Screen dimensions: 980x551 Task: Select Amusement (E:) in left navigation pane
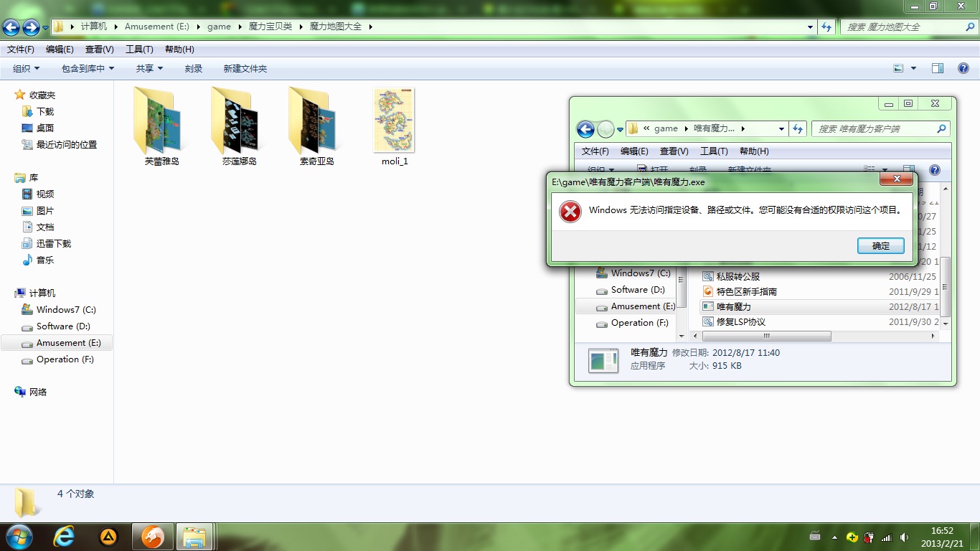(x=68, y=343)
